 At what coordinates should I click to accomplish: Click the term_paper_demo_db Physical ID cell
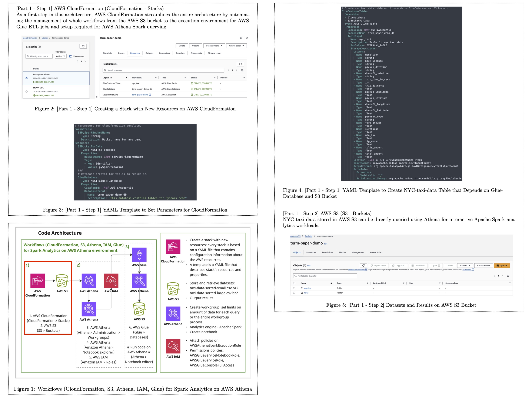(x=142, y=89)
